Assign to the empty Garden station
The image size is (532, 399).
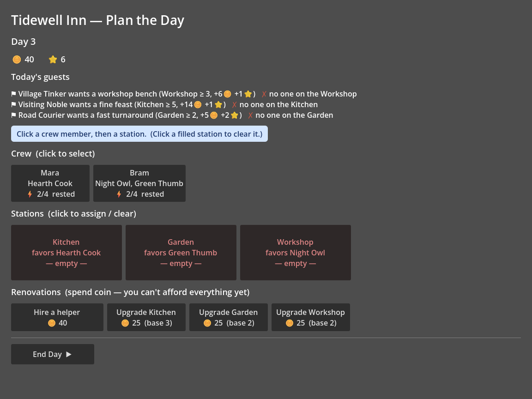pyautogui.click(x=181, y=253)
